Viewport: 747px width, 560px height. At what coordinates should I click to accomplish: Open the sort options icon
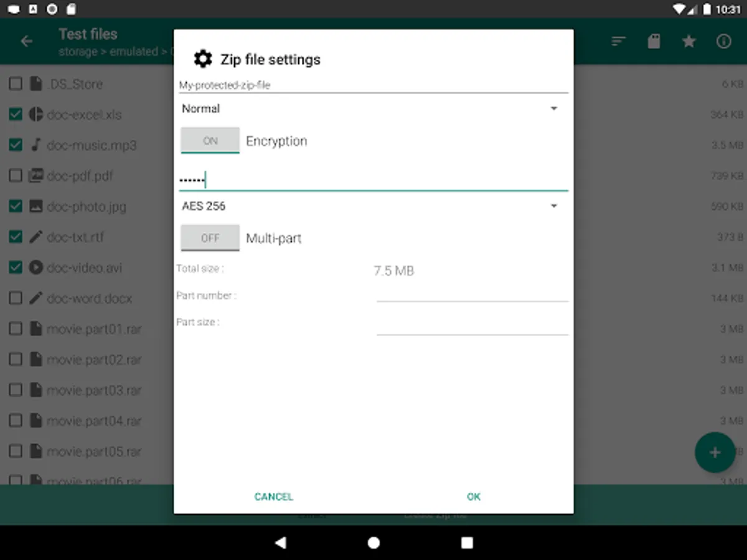click(x=618, y=42)
